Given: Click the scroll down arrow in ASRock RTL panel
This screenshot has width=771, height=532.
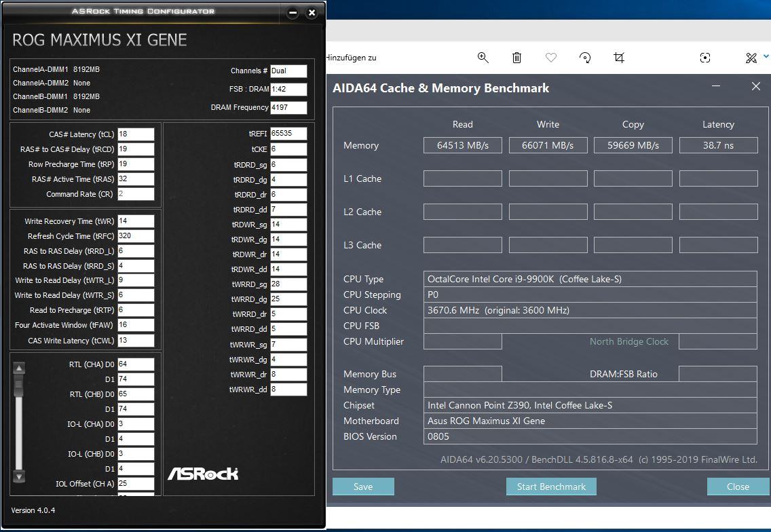Looking at the screenshot, I should coord(19,476).
